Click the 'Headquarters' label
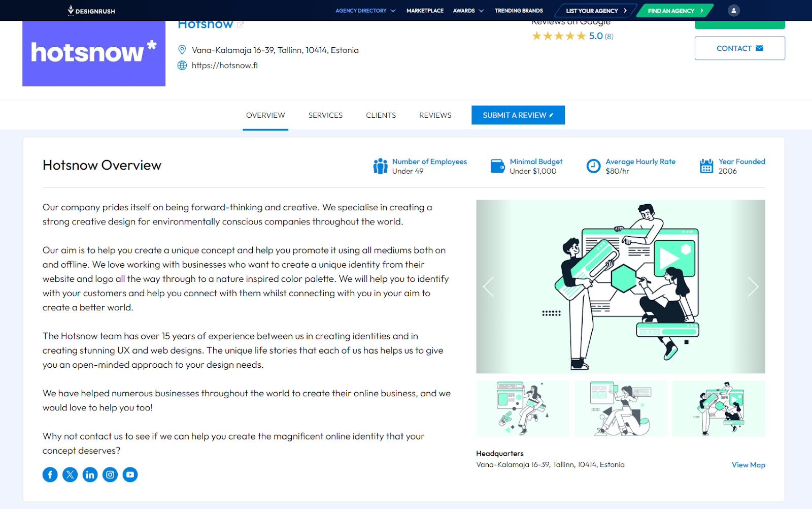This screenshot has width=812, height=509. pyautogui.click(x=500, y=454)
